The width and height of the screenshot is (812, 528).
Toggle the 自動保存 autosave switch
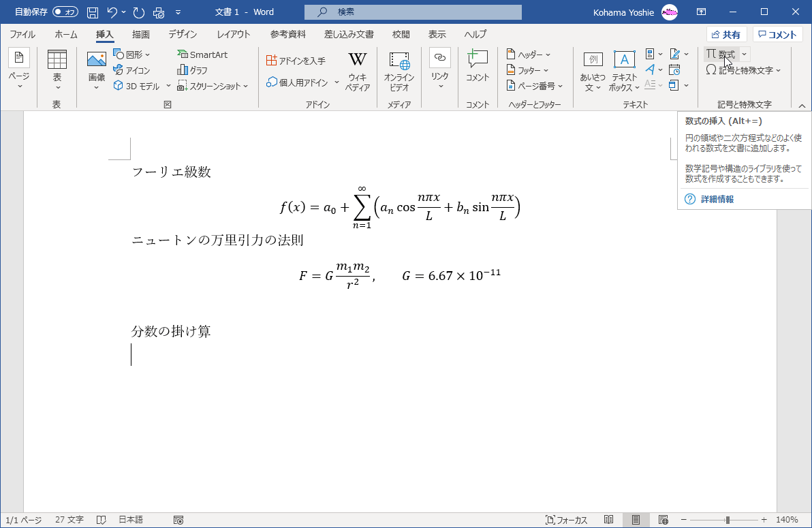(65, 12)
